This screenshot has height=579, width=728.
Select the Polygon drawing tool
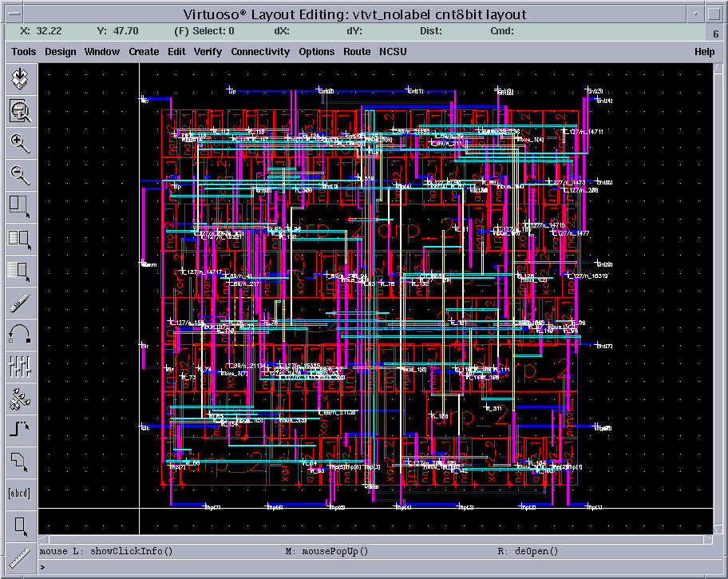(x=20, y=461)
